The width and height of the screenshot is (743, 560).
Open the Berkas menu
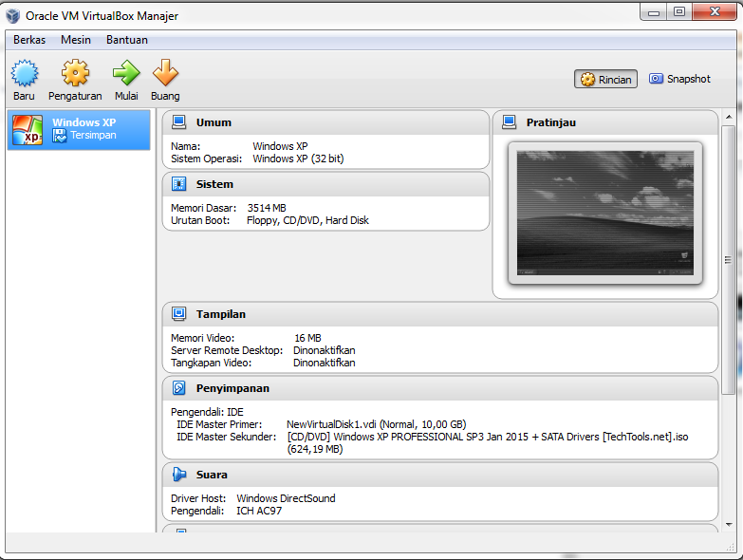coord(29,40)
